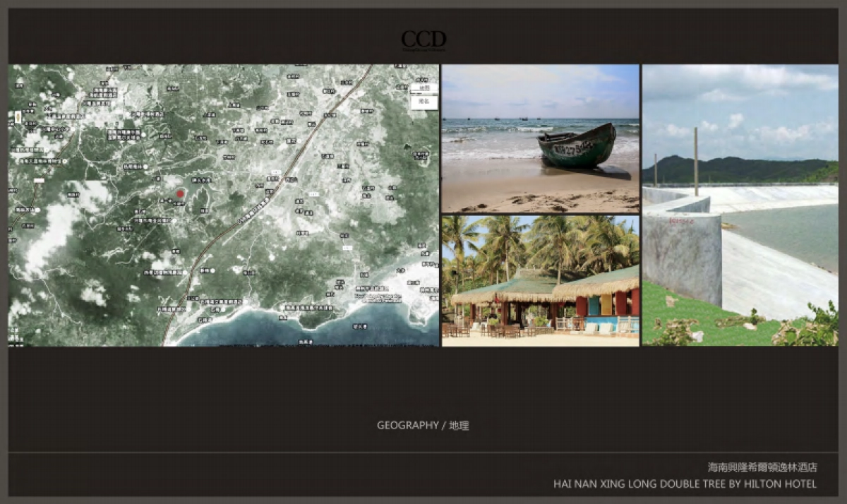The height and width of the screenshot is (504, 847).
Task: Click the CCD logo at the top
Action: coord(423,40)
